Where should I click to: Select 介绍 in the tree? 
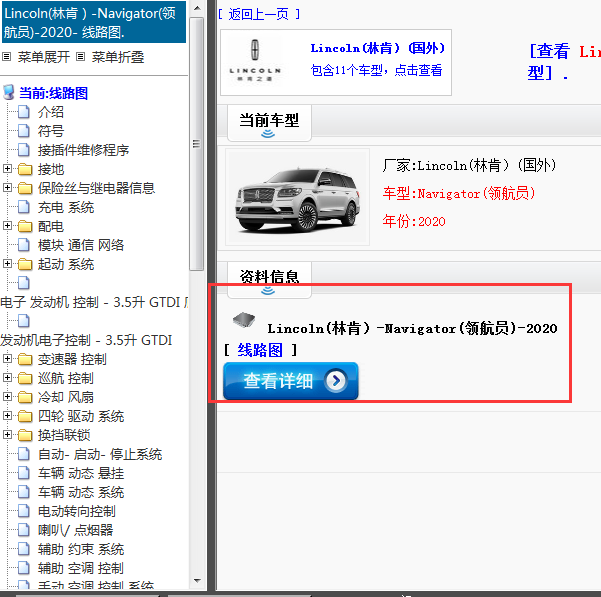point(51,112)
